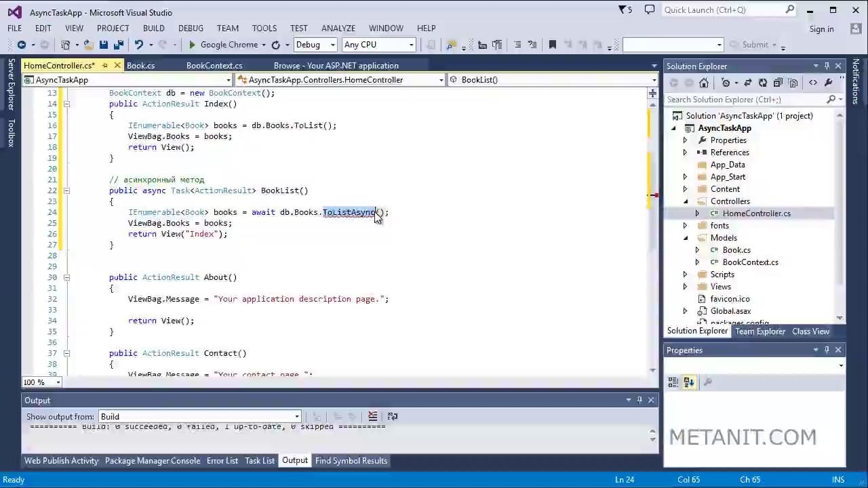Open the 'Show output from' Build dropdown
The height and width of the screenshot is (488, 868).
coord(296,417)
